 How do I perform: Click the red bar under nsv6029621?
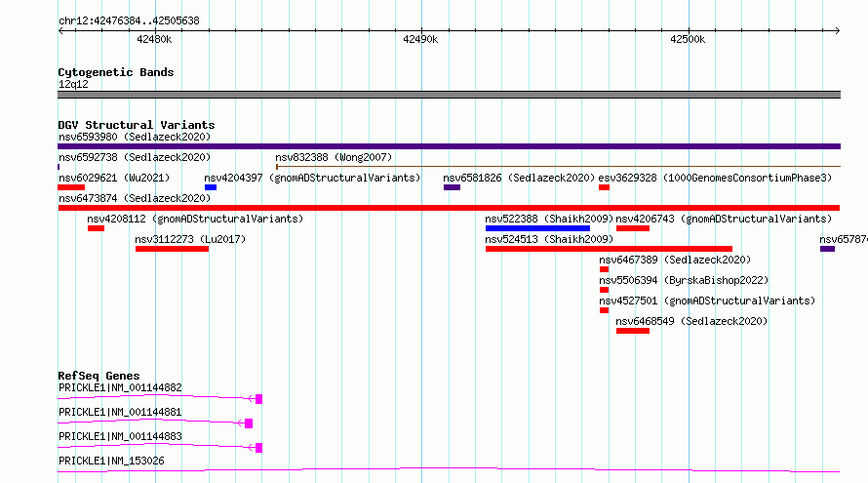[71, 187]
